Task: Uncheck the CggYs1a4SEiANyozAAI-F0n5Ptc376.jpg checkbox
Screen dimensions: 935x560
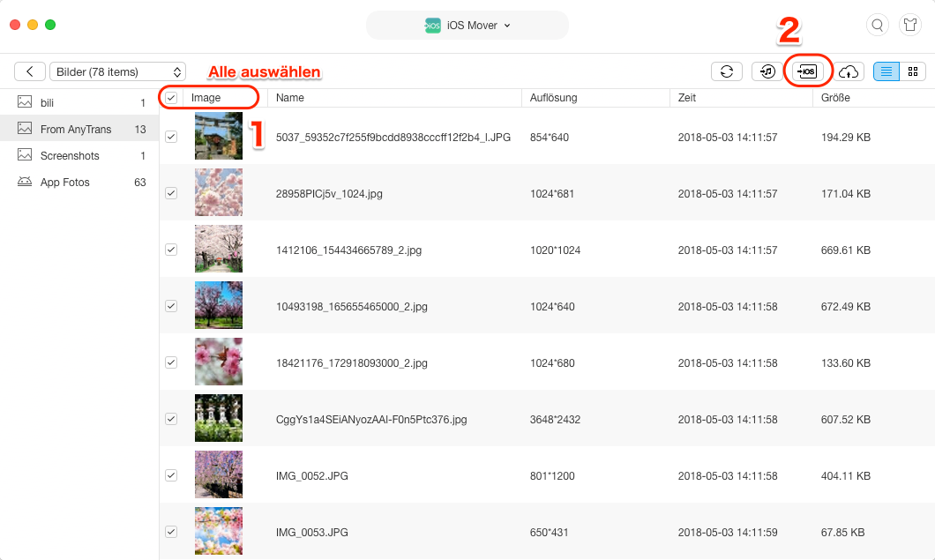Action: click(x=171, y=419)
